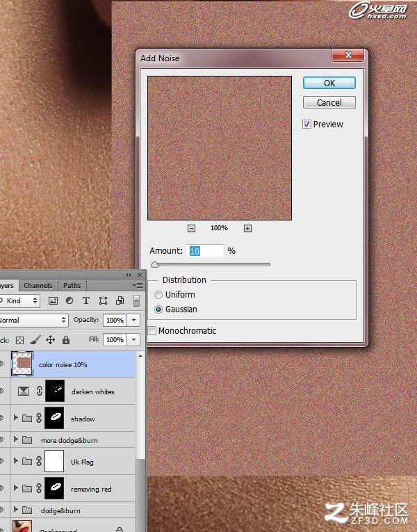The width and height of the screenshot is (417, 532).
Task: Click the Fill value field
Action: 115,339
